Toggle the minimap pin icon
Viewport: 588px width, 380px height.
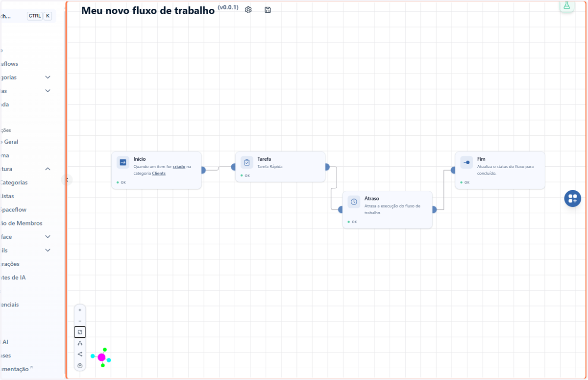[x=80, y=365]
